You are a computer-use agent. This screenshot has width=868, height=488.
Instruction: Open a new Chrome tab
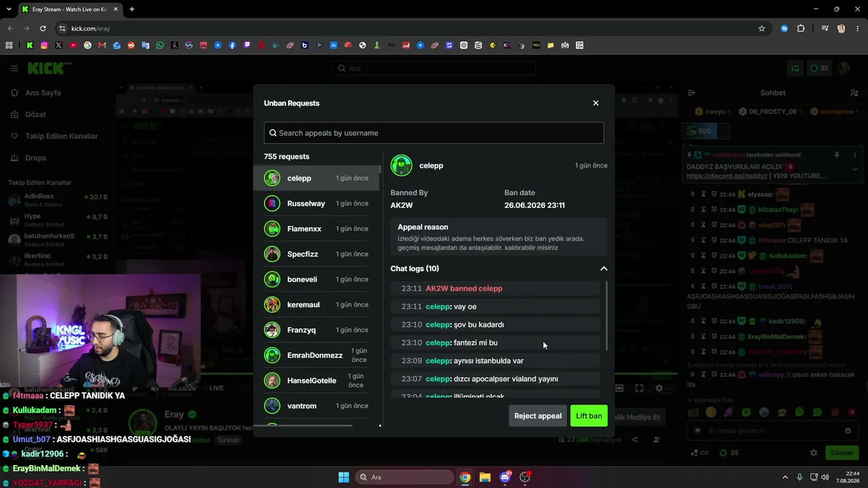point(132,9)
